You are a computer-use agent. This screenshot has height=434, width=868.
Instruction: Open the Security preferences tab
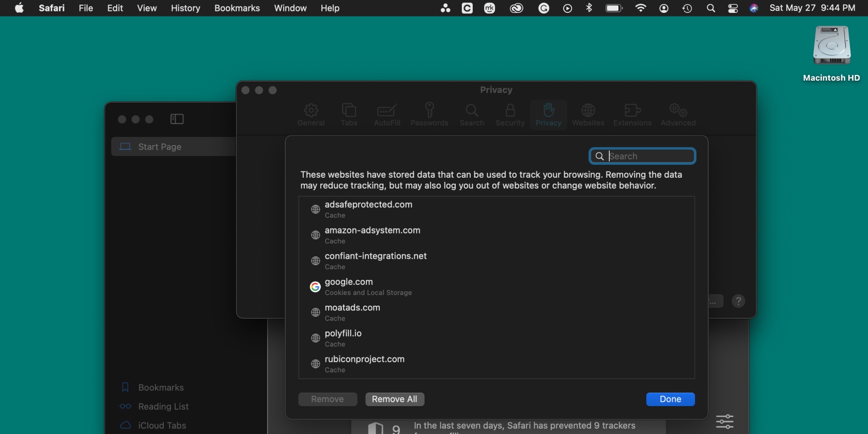[x=510, y=115]
